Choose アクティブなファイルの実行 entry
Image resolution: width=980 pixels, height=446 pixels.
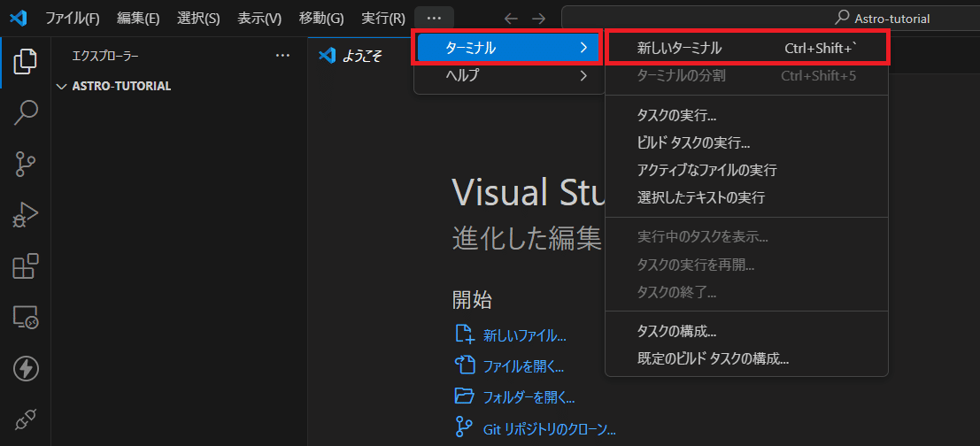coord(747,170)
